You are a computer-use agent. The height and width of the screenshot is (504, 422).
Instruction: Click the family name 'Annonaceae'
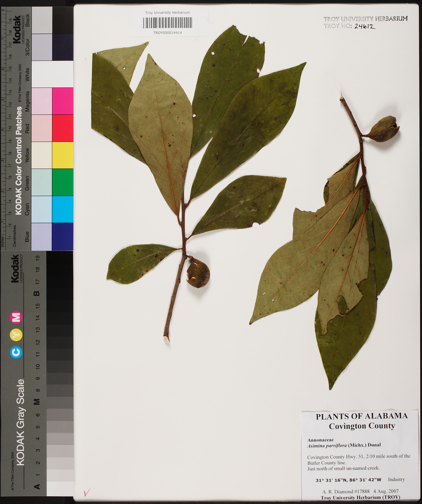coord(321,440)
